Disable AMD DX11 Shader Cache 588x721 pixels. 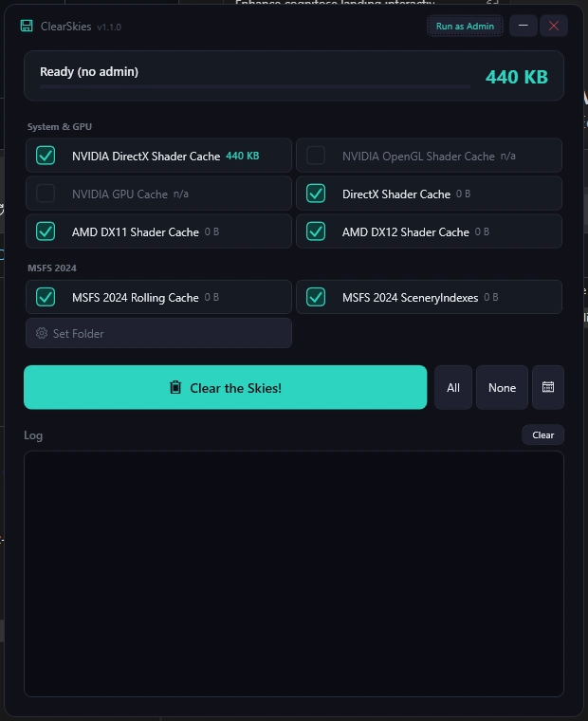(46, 231)
